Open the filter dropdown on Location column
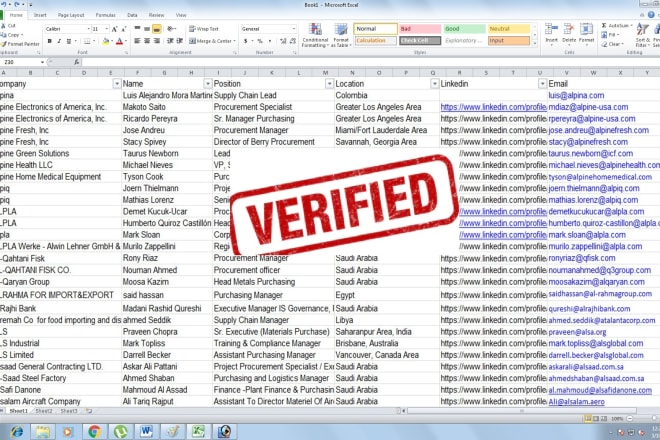The height and width of the screenshot is (440, 660). coord(434,84)
